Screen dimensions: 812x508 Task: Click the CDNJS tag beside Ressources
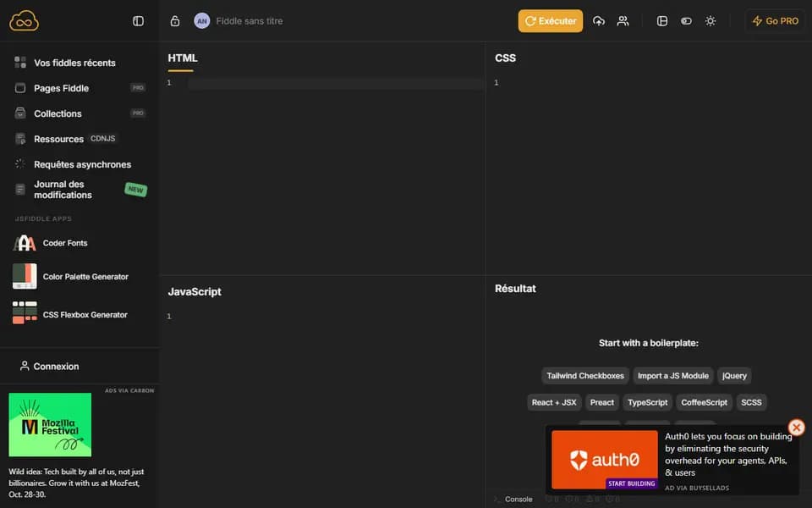[102, 138]
